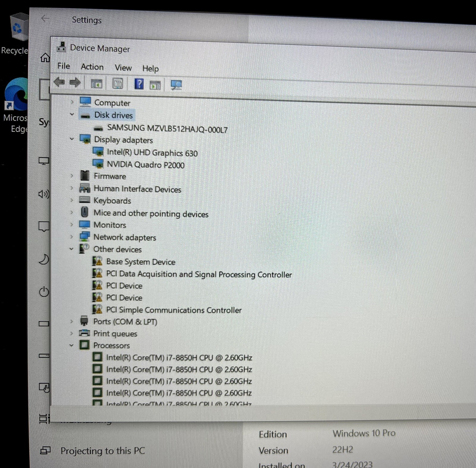The image size is (476, 468).
Task: Select NVIDIA Quadro P2000 adapter
Action: (x=145, y=165)
